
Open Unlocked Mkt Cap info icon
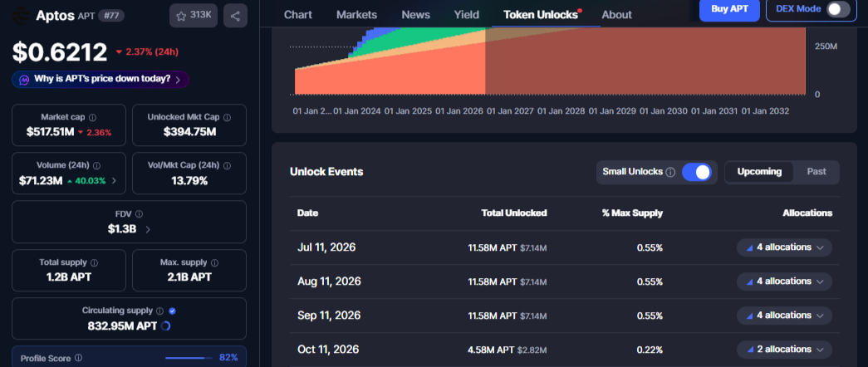227,117
